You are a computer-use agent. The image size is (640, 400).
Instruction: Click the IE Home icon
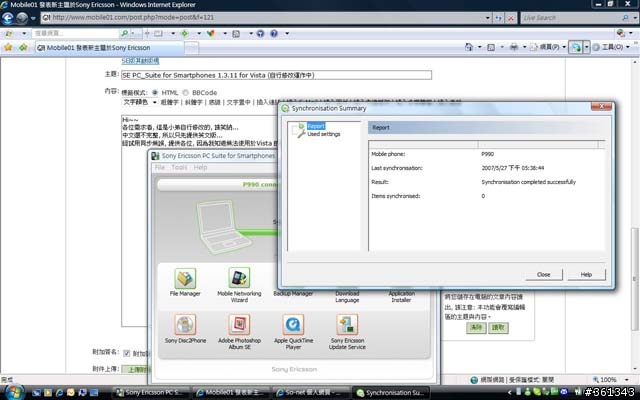[x=469, y=47]
